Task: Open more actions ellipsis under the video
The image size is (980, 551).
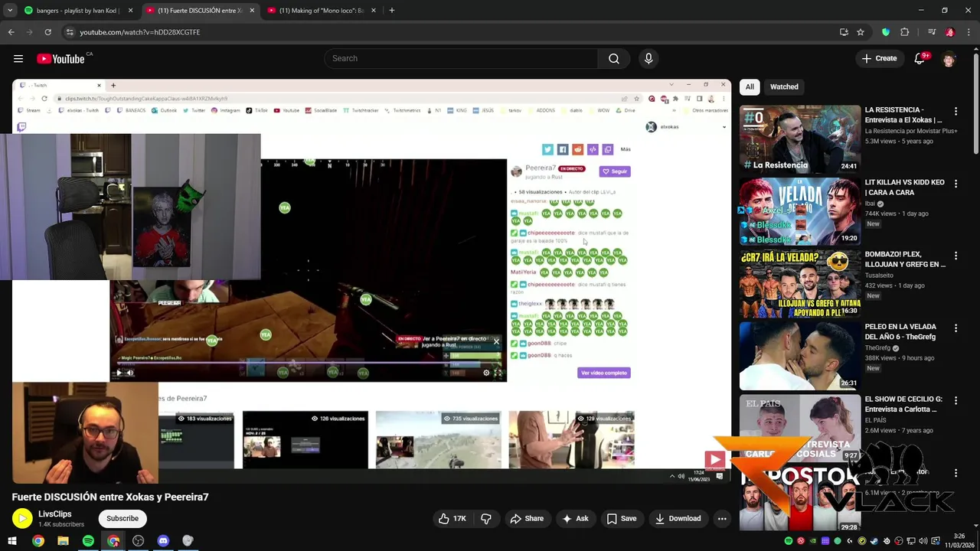Action: [x=722, y=519]
